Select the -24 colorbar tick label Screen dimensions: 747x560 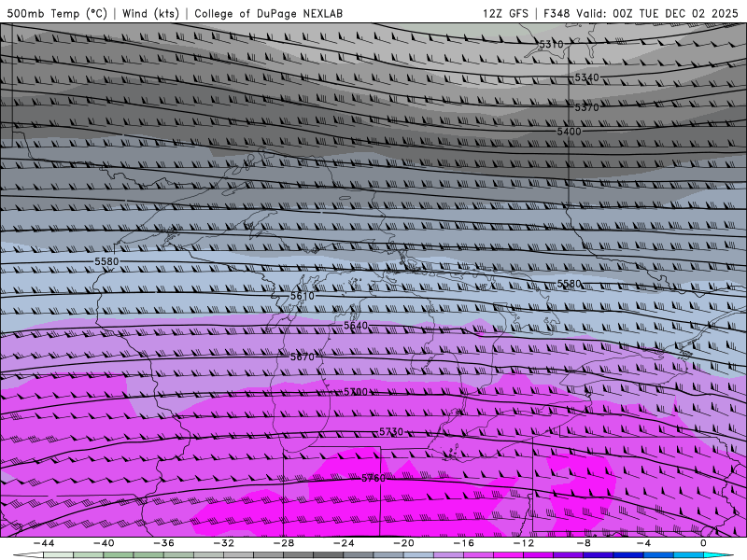(344, 543)
